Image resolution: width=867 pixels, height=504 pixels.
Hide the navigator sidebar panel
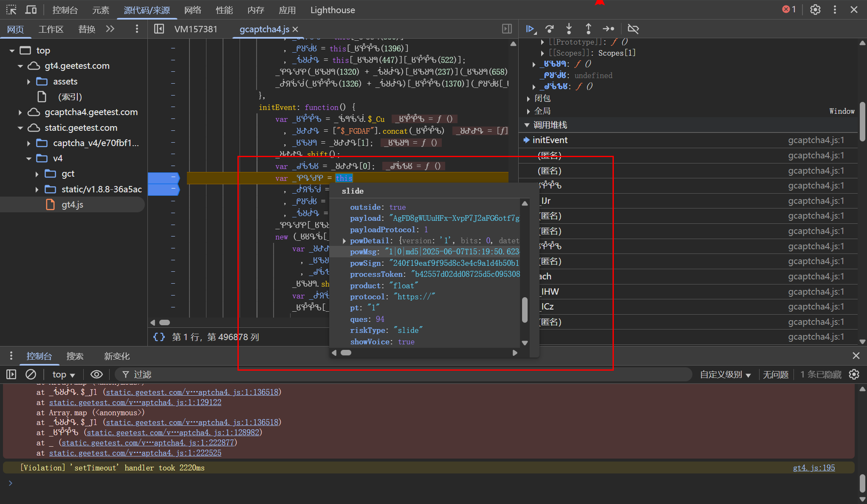pos(159,29)
